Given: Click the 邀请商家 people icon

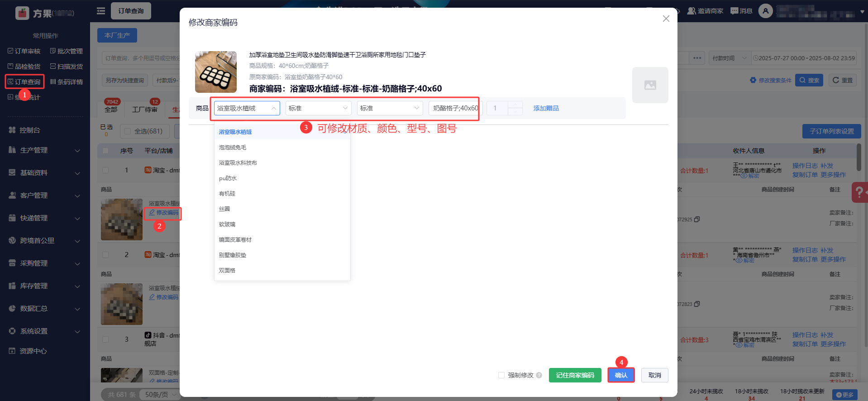Looking at the screenshot, I should 692,11.
